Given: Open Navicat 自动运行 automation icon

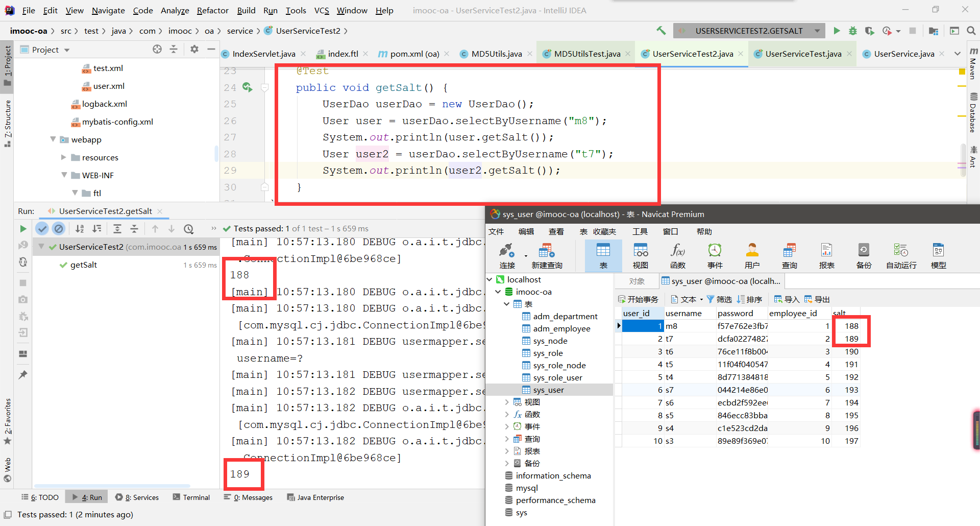Looking at the screenshot, I should click(x=901, y=256).
